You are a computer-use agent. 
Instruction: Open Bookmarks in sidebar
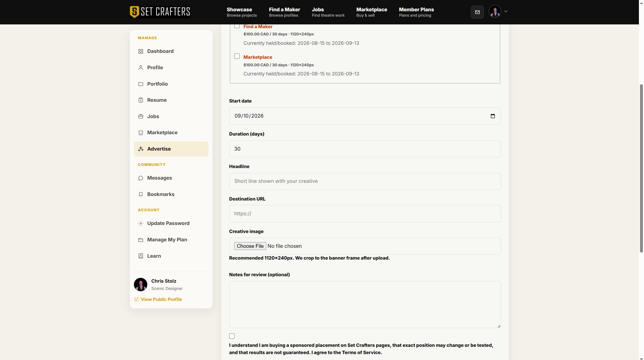[171, 194]
